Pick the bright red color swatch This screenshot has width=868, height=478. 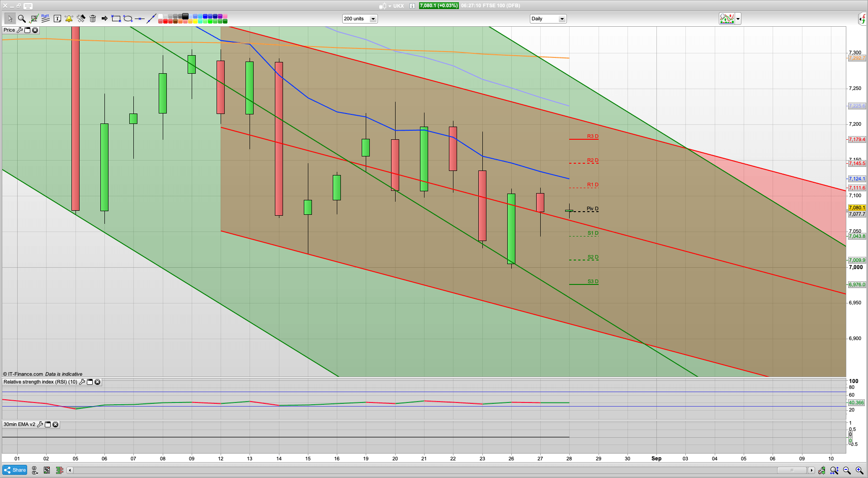165,21
